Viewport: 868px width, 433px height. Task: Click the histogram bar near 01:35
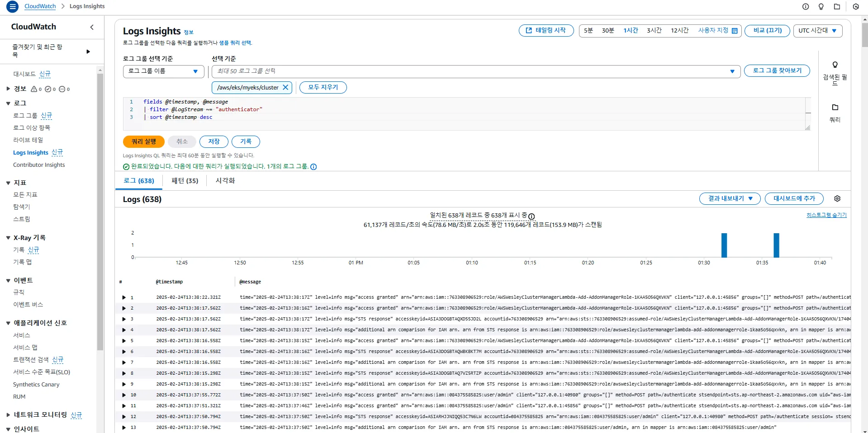coord(776,245)
